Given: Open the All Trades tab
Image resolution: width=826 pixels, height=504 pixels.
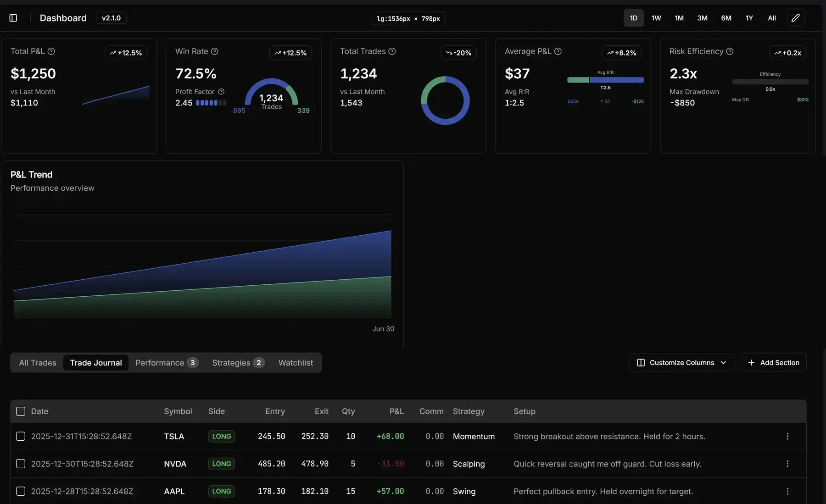Looking at the screenshot, I should point(38,363).
